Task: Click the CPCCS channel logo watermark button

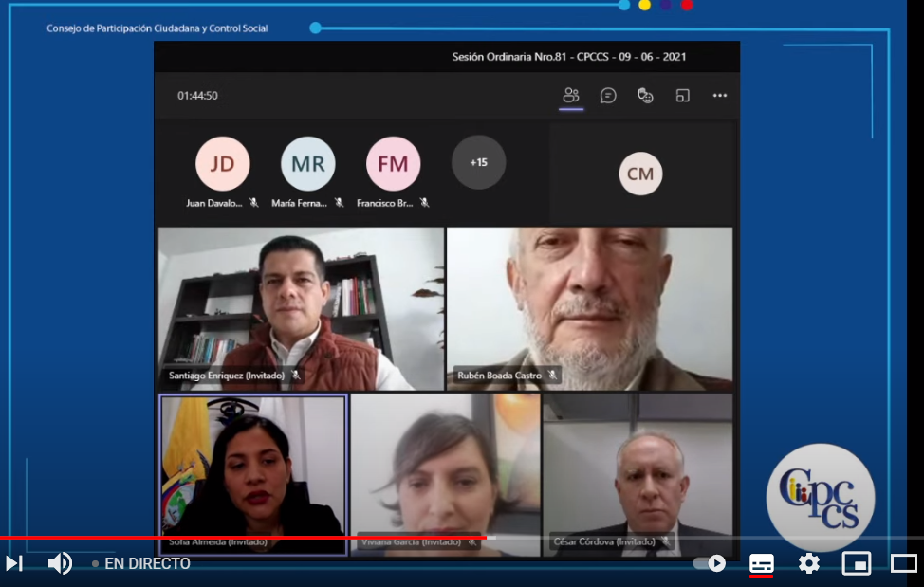Action: [821, 498]
